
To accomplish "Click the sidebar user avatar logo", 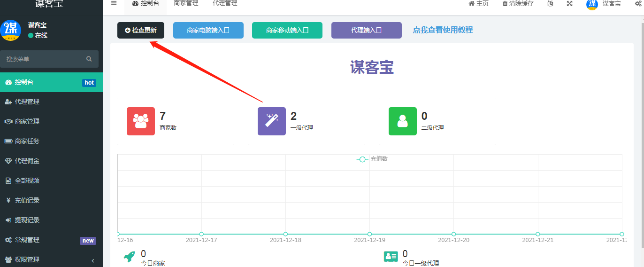I will (11, 30).
